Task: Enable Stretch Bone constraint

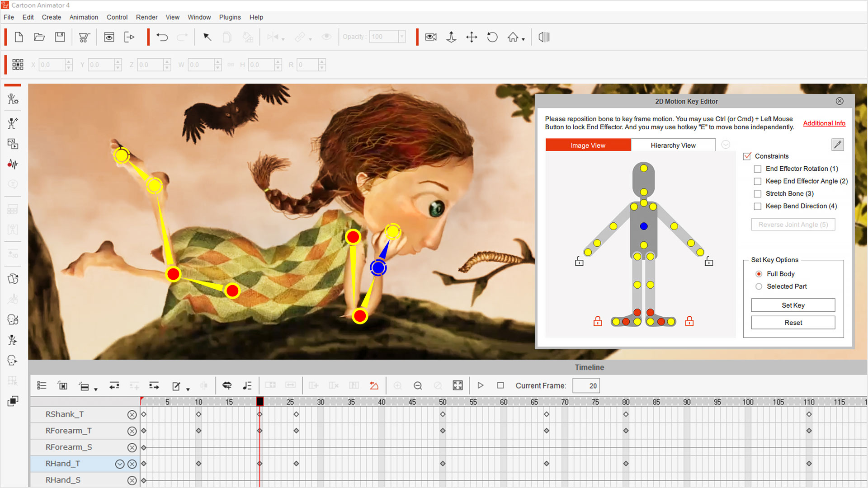Action: coord(757,193)
